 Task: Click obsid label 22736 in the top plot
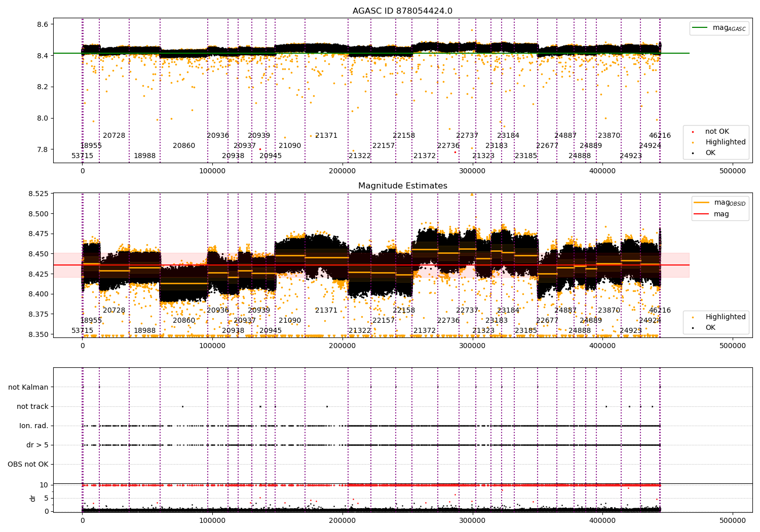[x=448, y=145]
